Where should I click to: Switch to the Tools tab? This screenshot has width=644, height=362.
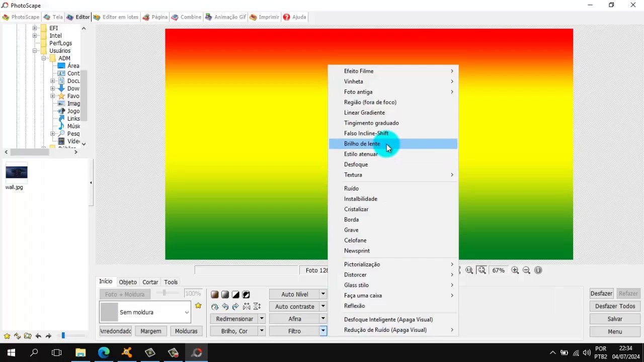[171, 282]
